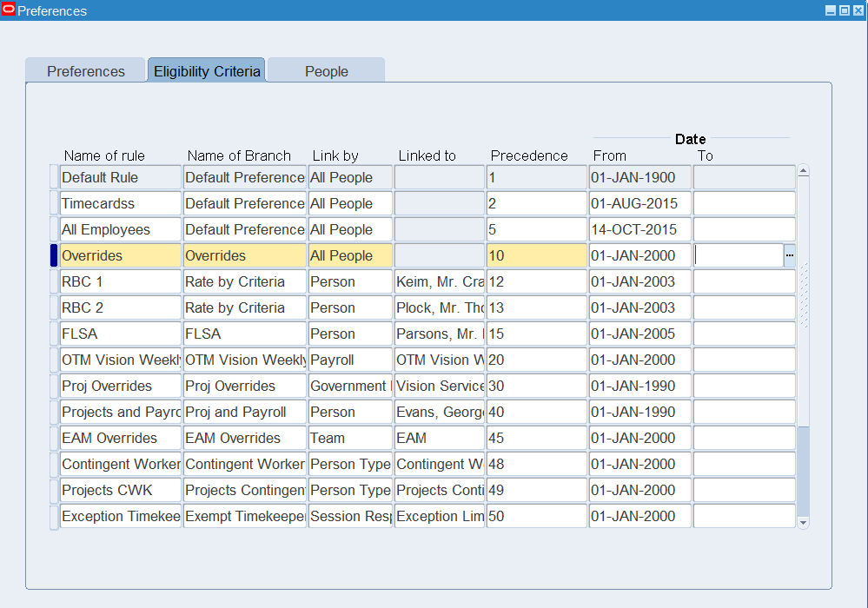This screenshot has height=608, width=868.
Task: Click the record selector for FLSA row
Action: (54, 334)
